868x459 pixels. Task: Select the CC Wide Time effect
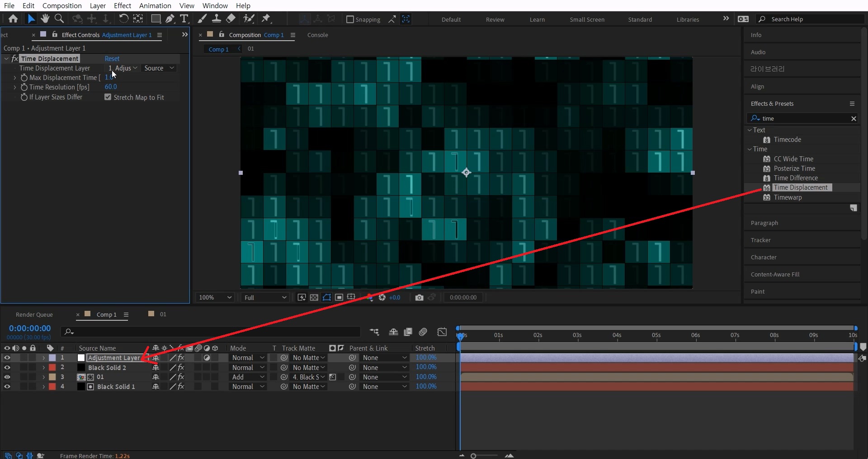tap(793, 159)
